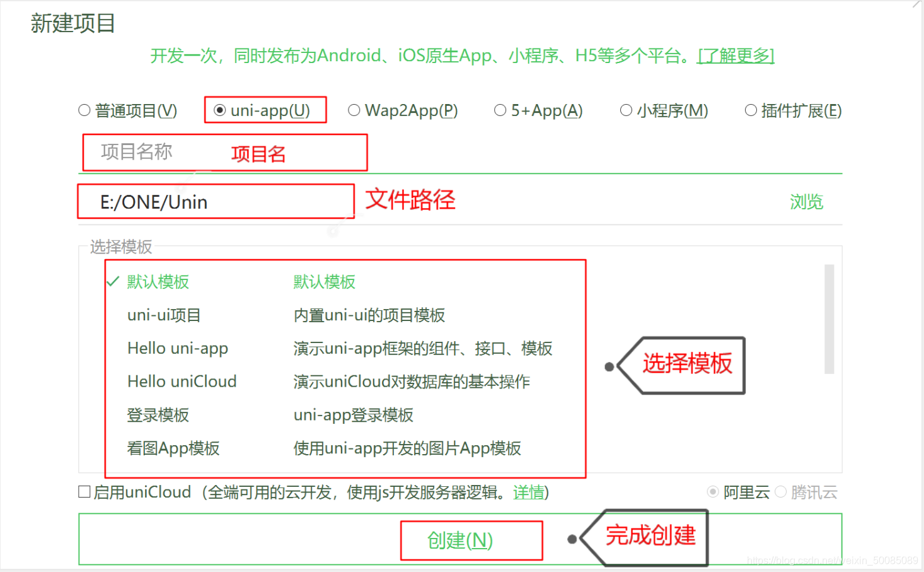Select the 小程序(M) project type
This screenshot has width=924, height=572.
pos(625,110)
